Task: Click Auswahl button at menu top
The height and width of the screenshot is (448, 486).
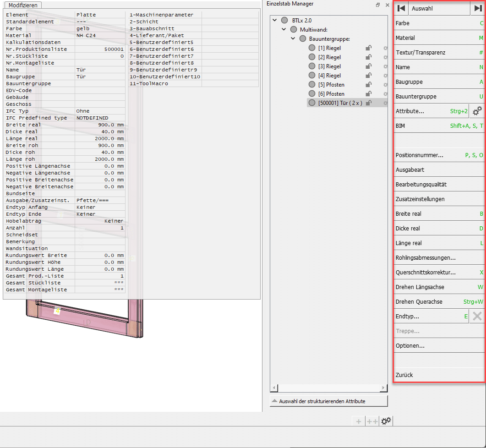Action: click(439, 8)
